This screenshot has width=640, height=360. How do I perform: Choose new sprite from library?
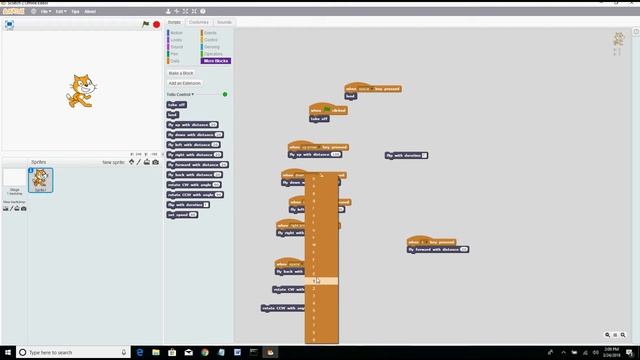131,162
